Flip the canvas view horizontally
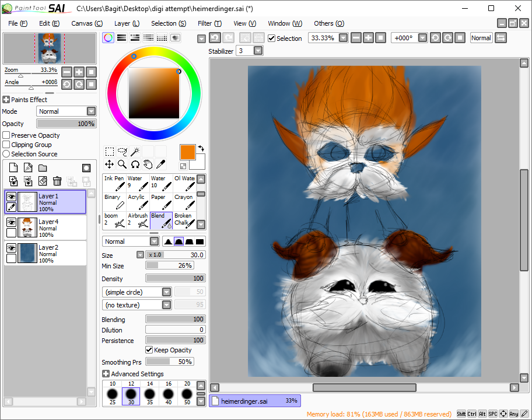 501,38
